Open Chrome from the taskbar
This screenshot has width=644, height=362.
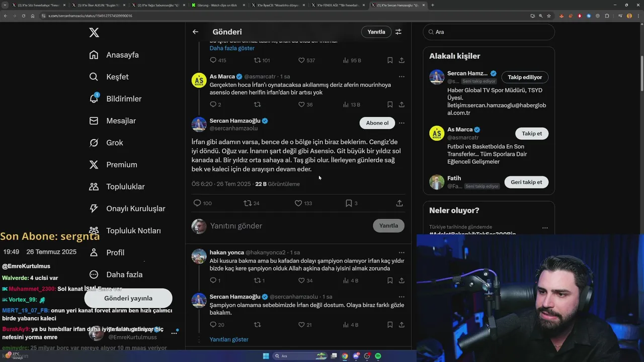click(x=345, y=356)
